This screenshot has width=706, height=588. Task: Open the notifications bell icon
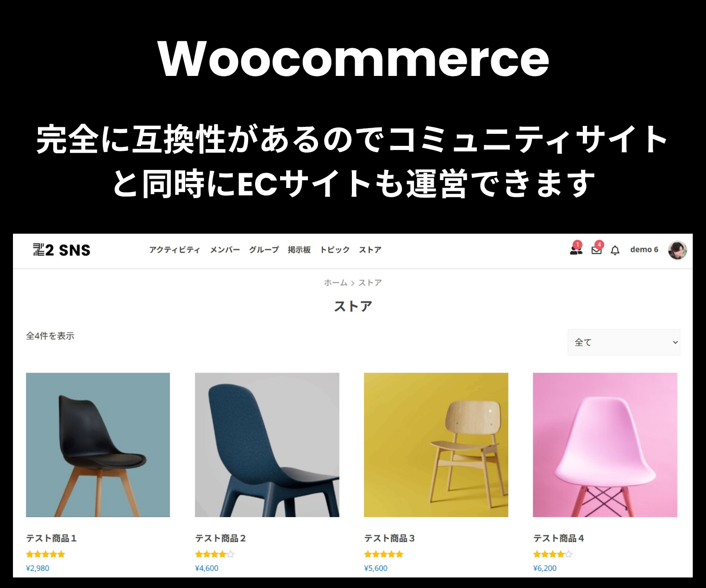click(x=615, y=250)
